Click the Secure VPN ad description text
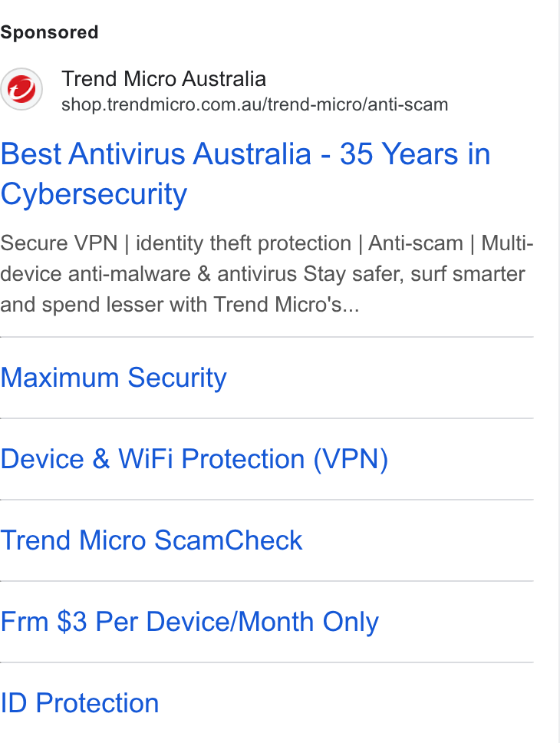 click(267, 274)
